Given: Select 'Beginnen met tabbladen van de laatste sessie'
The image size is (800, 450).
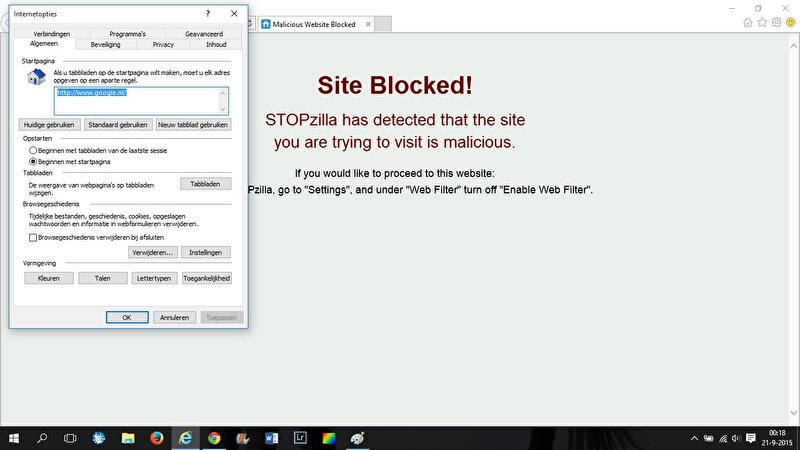Looking at the screenshot, I should pyautogui.click(x=33, y=150).
